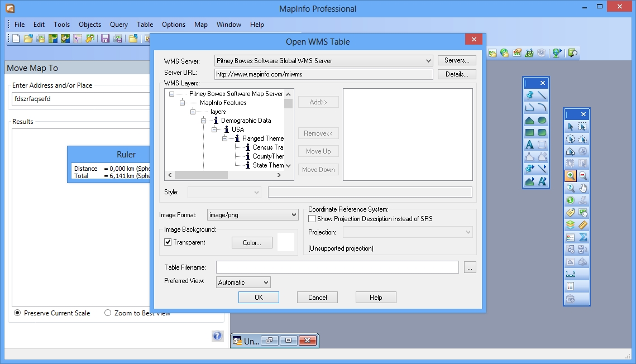Click the Sigma statistics icon
This screenshot has height=364, width=636.
[583, 237]
